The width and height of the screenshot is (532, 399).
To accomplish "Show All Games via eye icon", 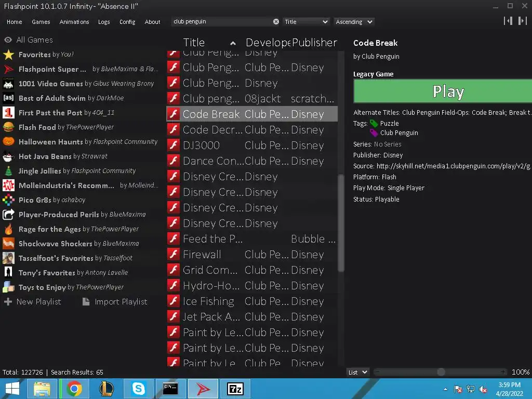I will [8, 39].
